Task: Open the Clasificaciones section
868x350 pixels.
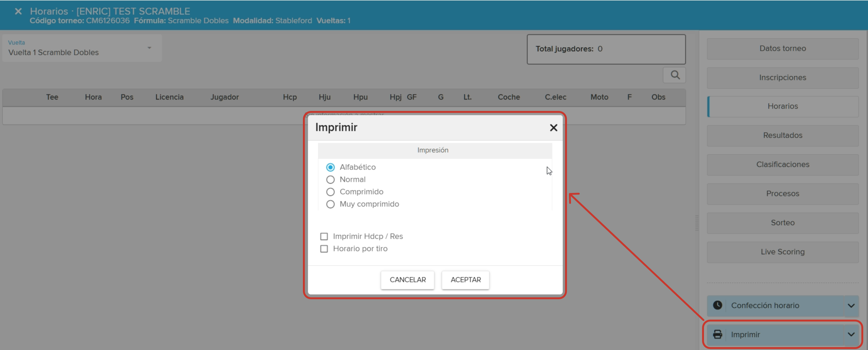Action: pos(782,165)
